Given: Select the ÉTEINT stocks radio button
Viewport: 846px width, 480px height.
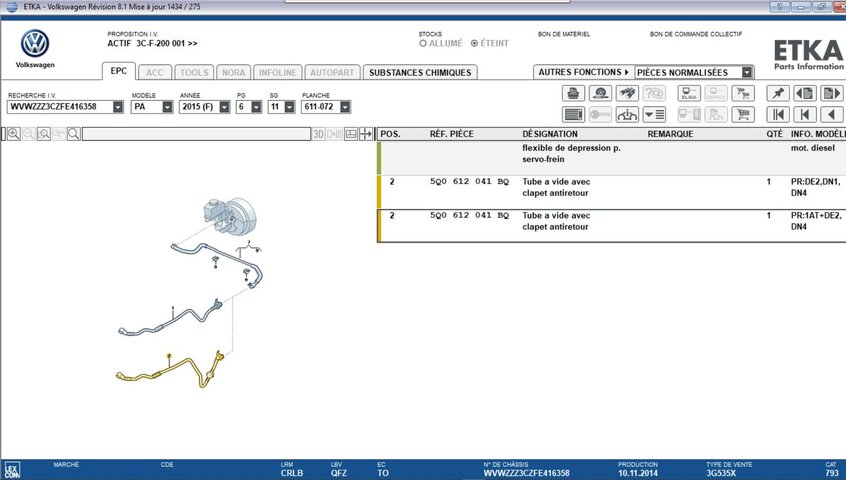Looking at the screenshot, I should tap(474, 43).
